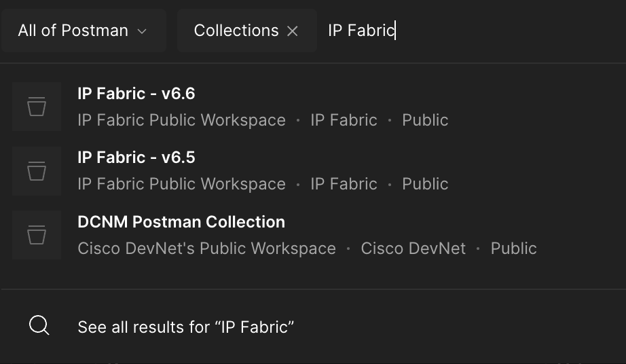See all results for "IP Fabric"
Screen dimensions: 626x364
coord(185,327)
